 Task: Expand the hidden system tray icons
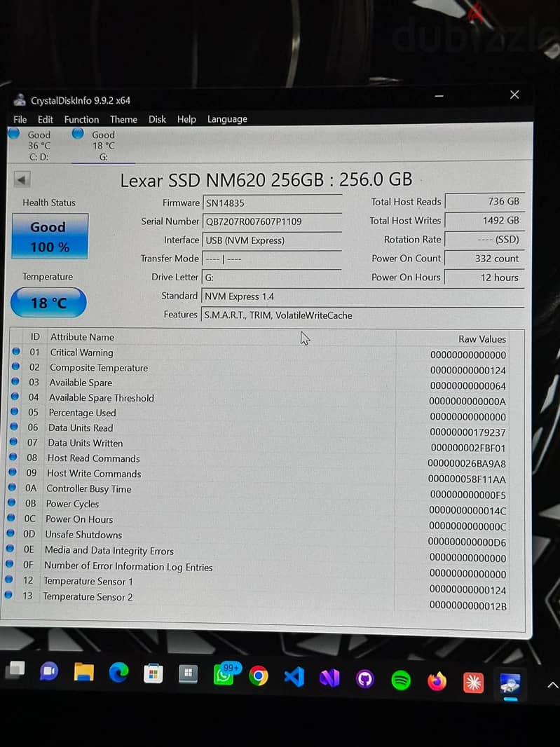pyautogui.click(x=552, y=685)
